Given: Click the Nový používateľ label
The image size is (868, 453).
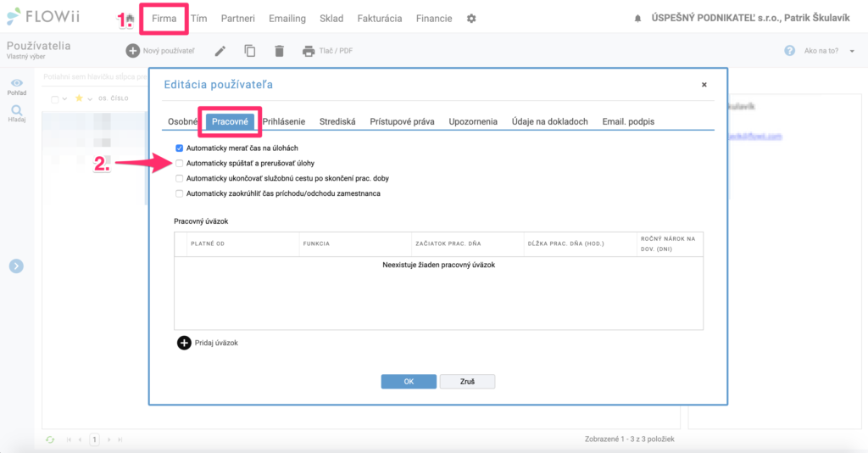Looking at the screenshot, I should (x=169, y=51).
